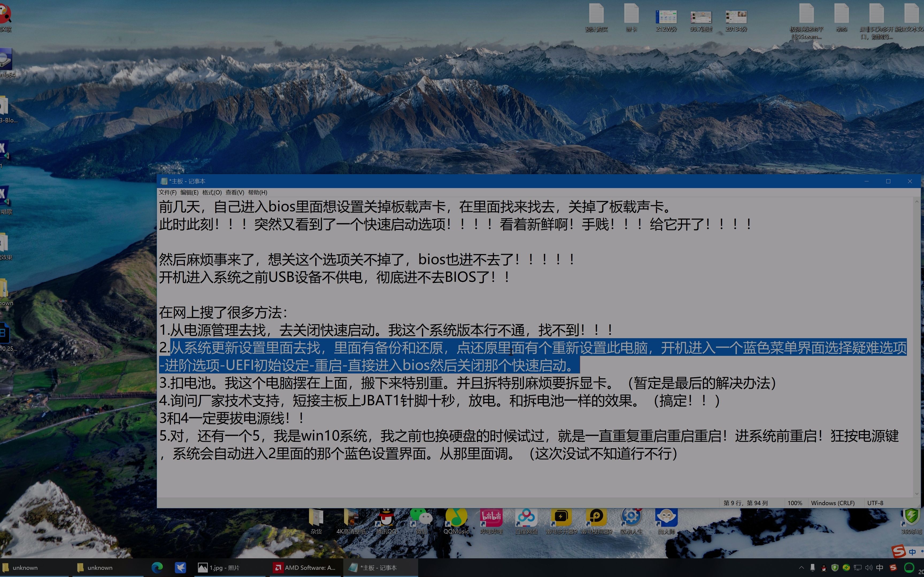924x577 pixels.
Task: Open the 编辑(E) menu in Notepad
Action: pos(189,192)
